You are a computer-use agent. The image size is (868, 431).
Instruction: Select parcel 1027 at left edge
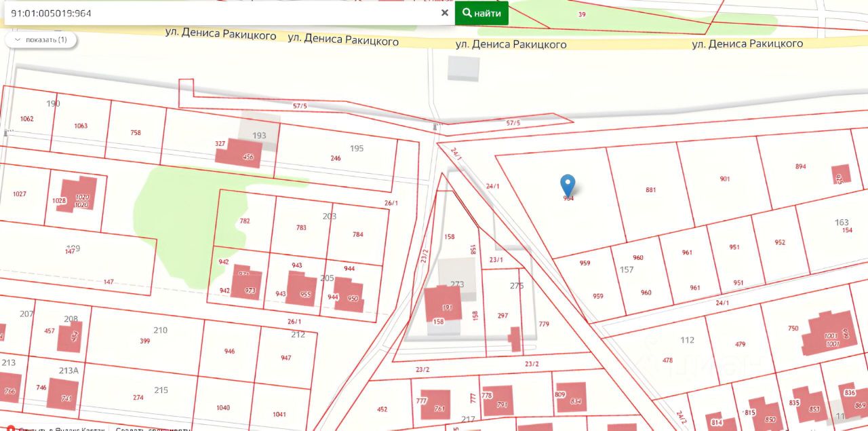pyautogui.click(x=19, y=194)
